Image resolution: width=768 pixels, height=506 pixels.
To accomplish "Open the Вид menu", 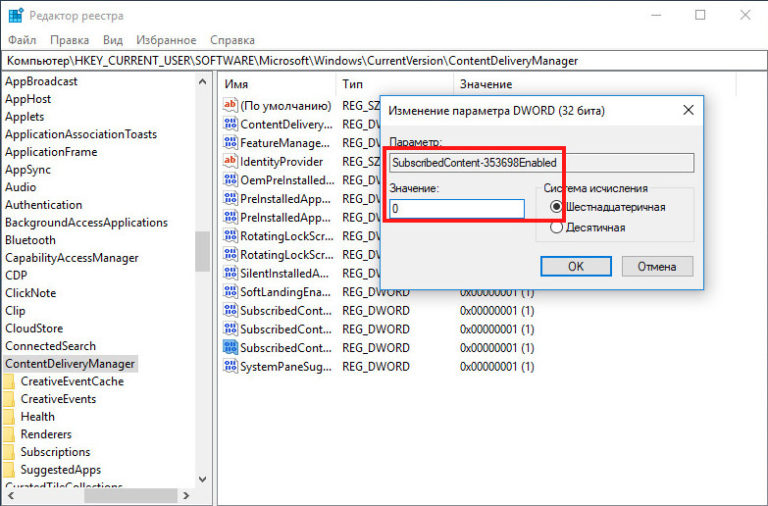I will tap(113, 40).
